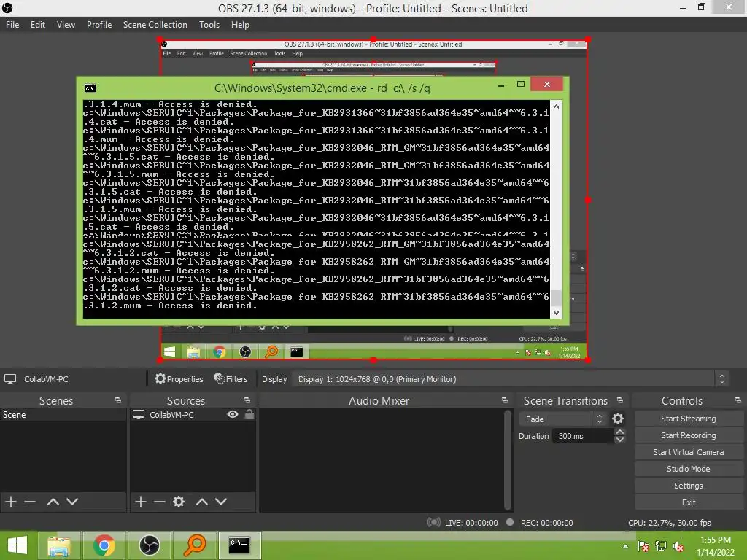Click the Properties gear button
Image resolution: width=747 pixels, height=560 pixels.
coord(179,379)
